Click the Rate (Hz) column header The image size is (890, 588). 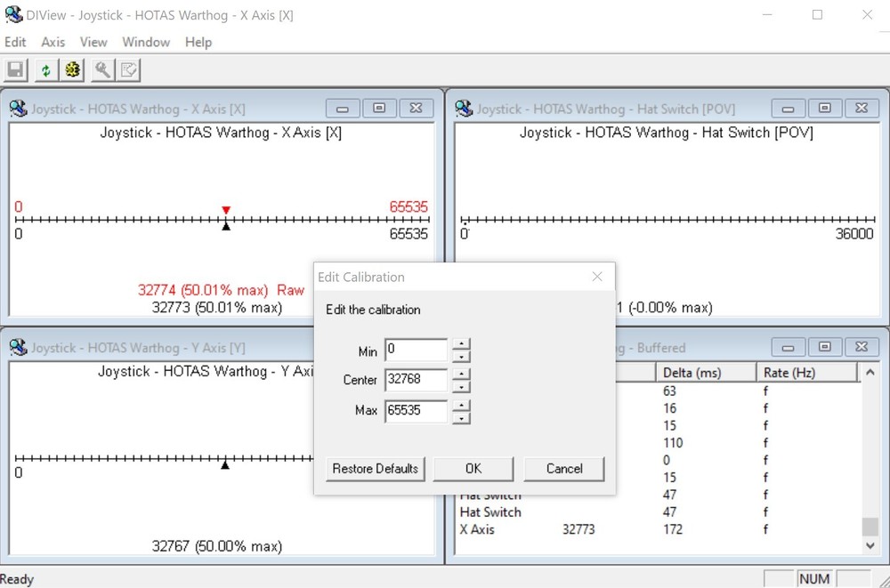[806, 373]
